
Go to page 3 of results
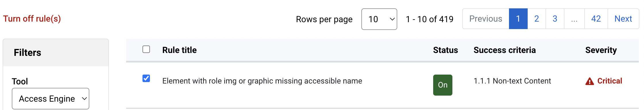(555, 19)
